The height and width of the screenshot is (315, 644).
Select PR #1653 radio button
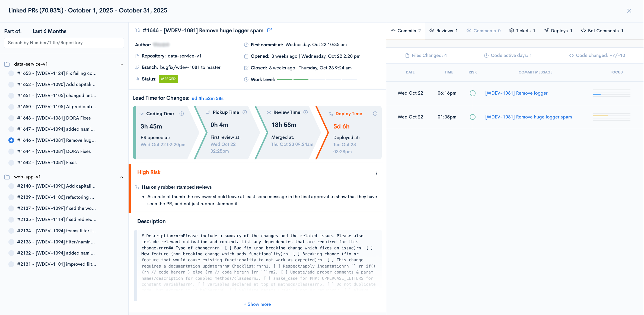(11, 73)
